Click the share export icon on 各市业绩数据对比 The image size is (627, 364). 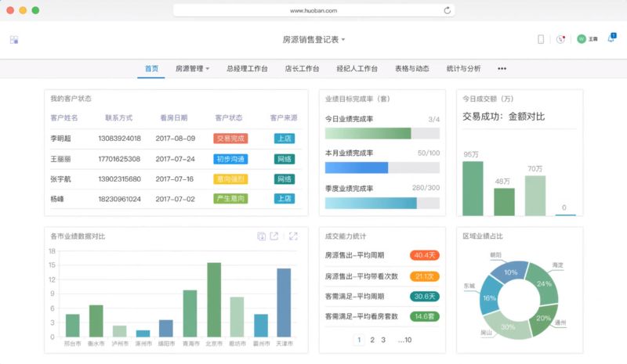tap(274, 236)
